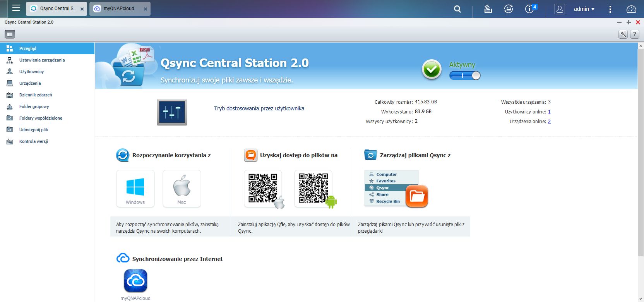Toggle the sidebar panel view icon

[10, 34]
